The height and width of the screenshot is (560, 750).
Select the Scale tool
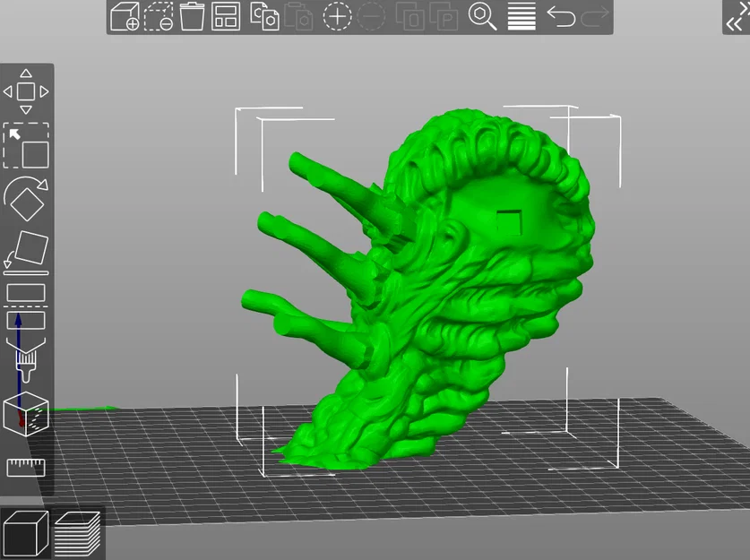click(26, 145)
